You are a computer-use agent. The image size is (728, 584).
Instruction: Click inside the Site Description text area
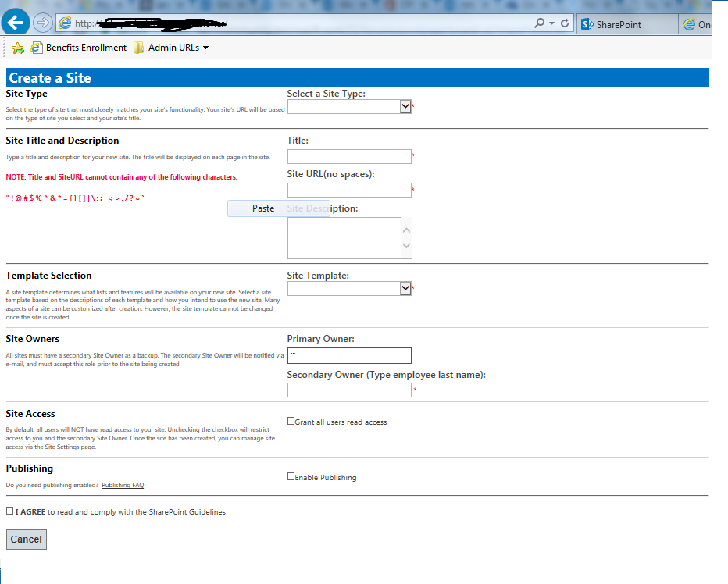coord(344,237)
